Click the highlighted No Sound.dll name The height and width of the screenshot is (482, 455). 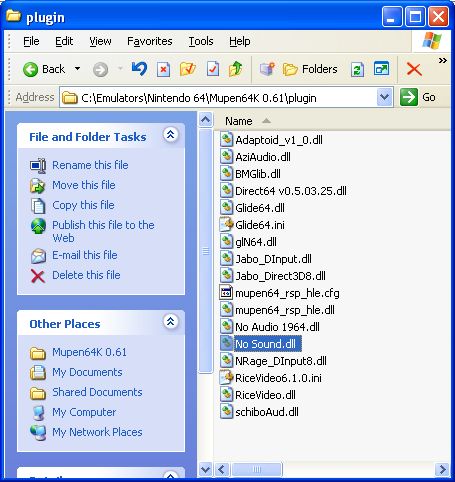[268, 344]
